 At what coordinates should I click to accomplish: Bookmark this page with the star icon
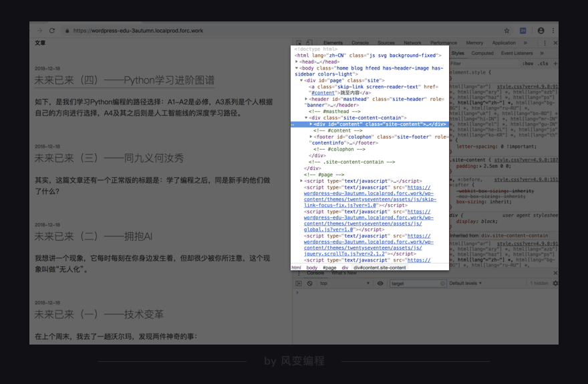(506, 31)
